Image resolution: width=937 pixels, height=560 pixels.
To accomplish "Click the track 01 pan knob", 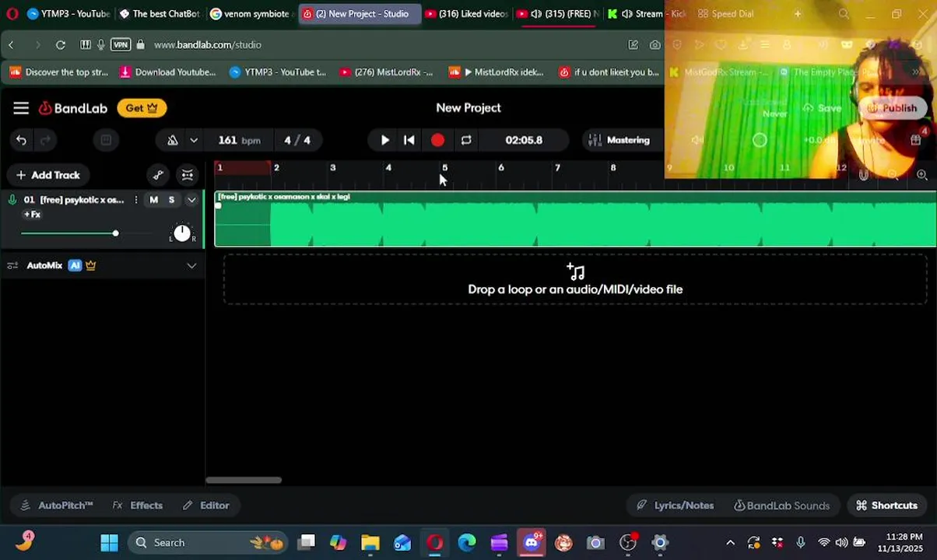I will 182,233.
